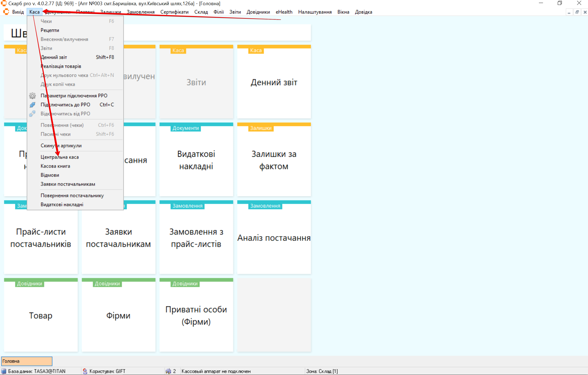
Task: Open the Денний звіт tile
Action: click(274, 82)
